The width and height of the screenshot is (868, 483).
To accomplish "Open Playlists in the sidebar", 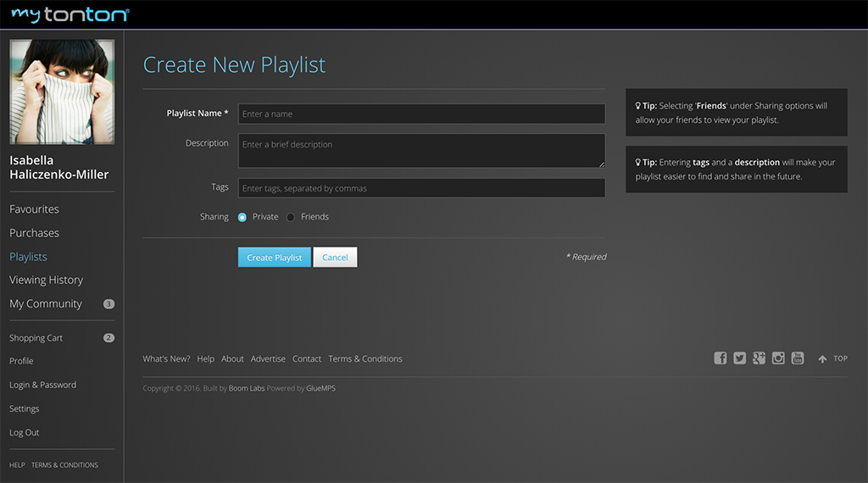I will [28, 257].
